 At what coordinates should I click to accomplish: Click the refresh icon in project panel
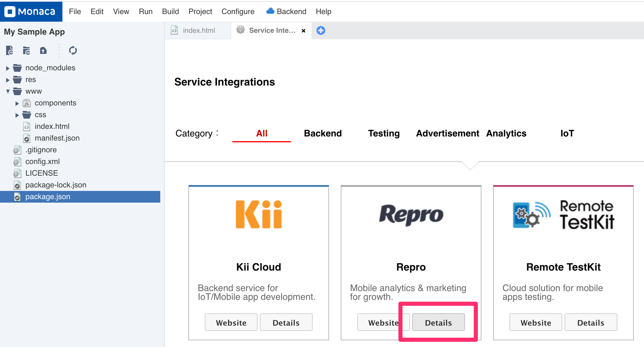tap(73, 50)
